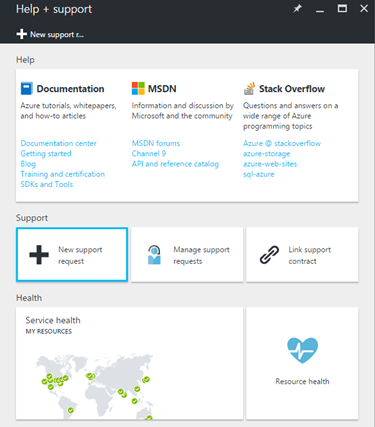Click the Service health title text

tap(53, 320)
